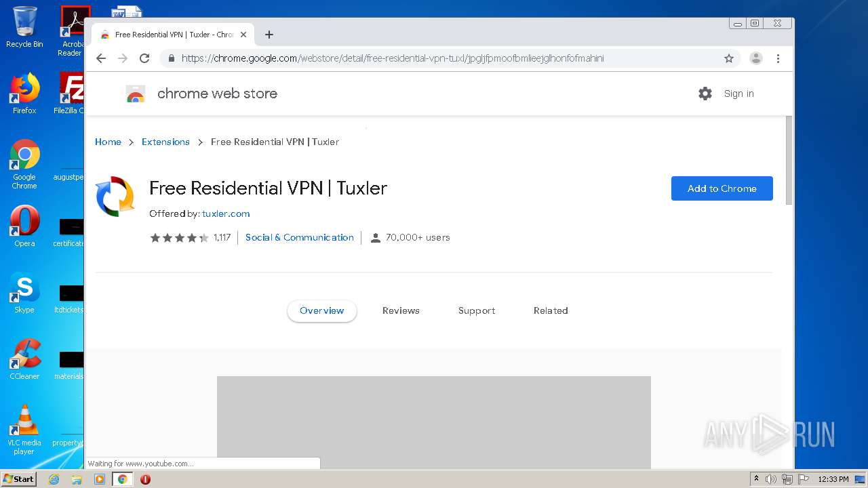The image size is (868, 488).
Task: Open the Start menu
Action: [19, 479]
